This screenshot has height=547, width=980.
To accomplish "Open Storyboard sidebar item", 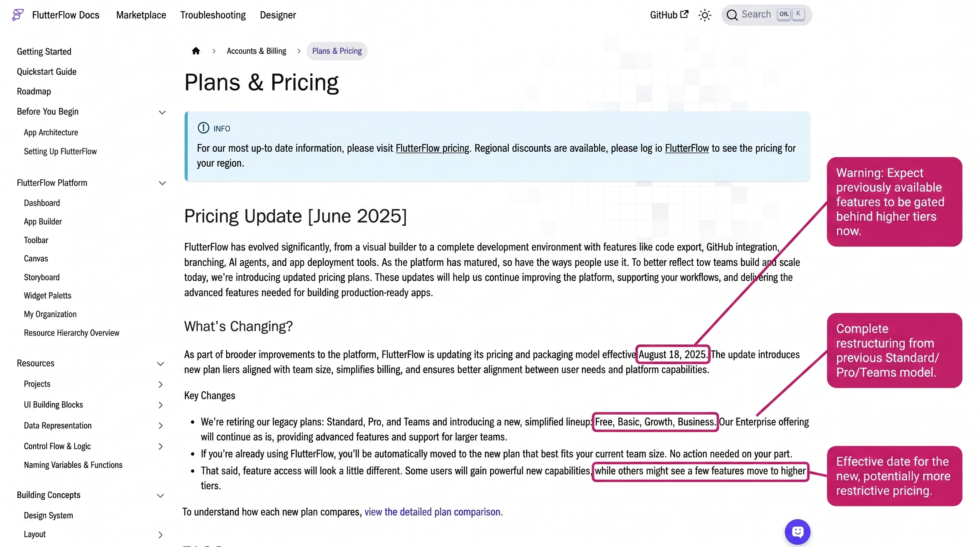I will tap(41, 277).
